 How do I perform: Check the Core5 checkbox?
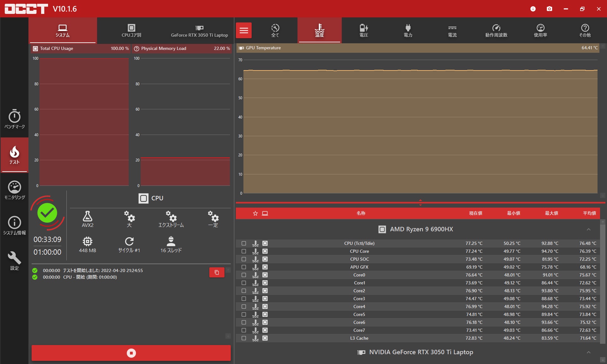tap(244, 314)
